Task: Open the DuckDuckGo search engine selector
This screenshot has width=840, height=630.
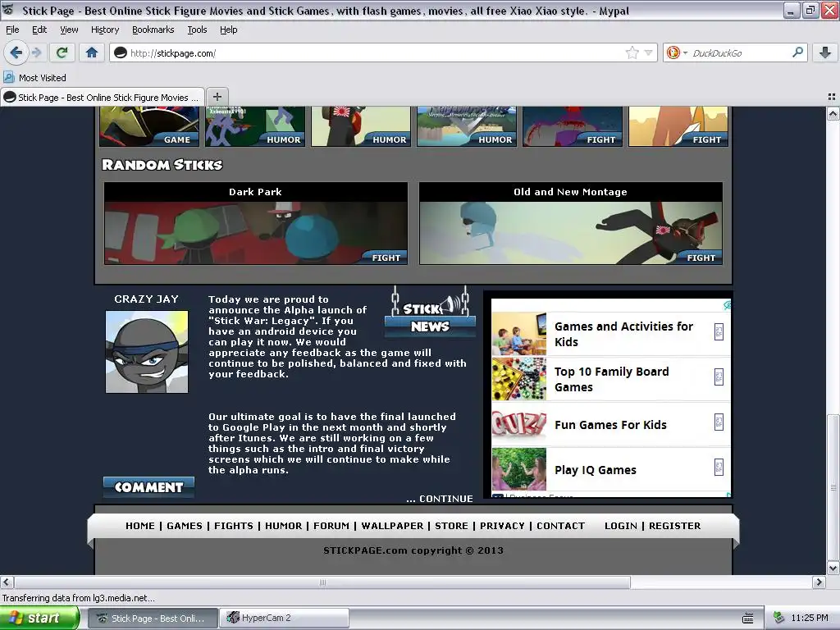Action: tap(677, 52)
